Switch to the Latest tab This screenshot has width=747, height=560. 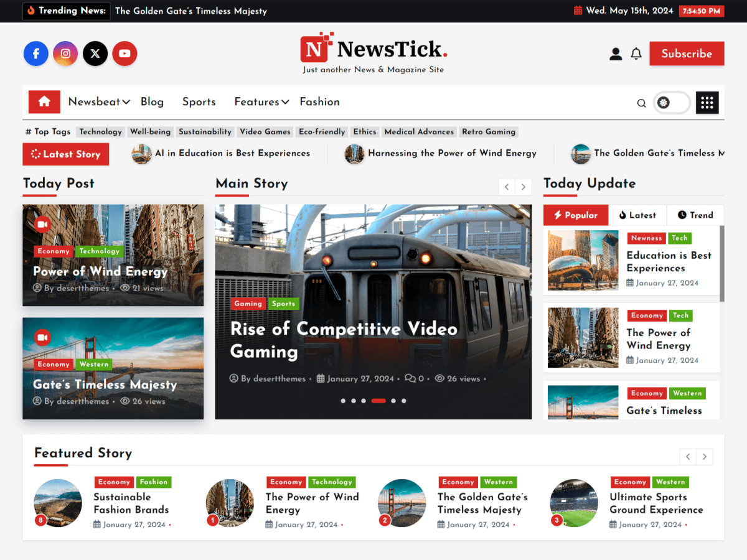click(x=637, y=215)
